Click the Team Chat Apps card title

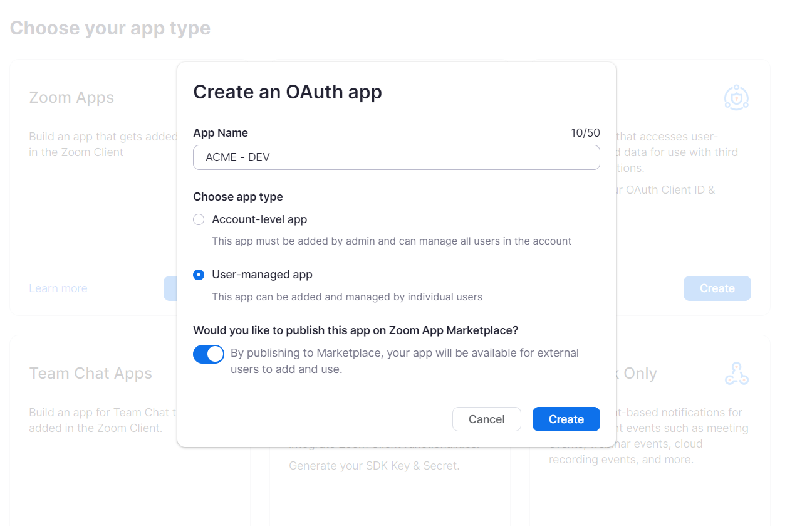click(90, 374)
